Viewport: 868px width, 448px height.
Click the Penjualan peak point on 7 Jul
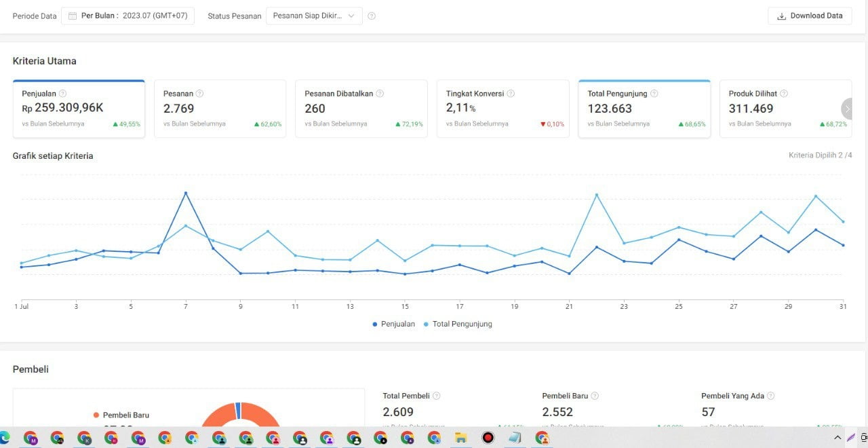coord(186,193)
